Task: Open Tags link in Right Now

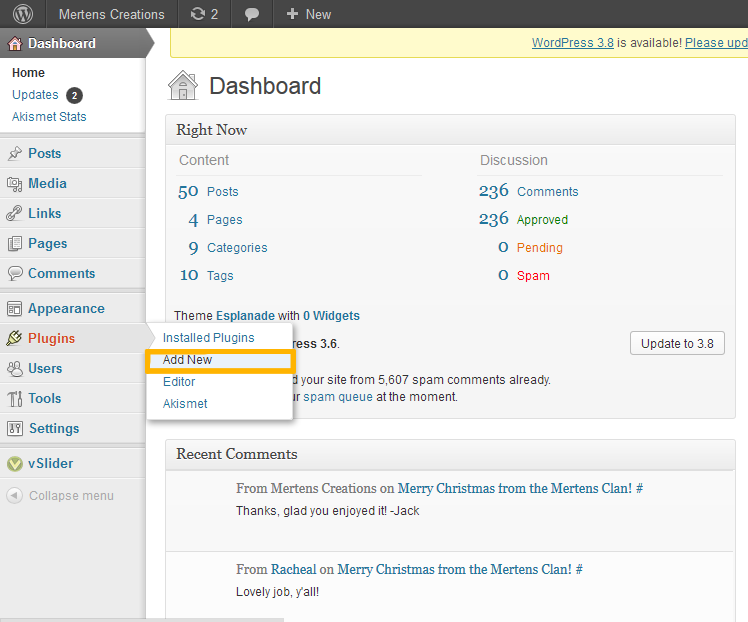Action: [x=220, y=276]
